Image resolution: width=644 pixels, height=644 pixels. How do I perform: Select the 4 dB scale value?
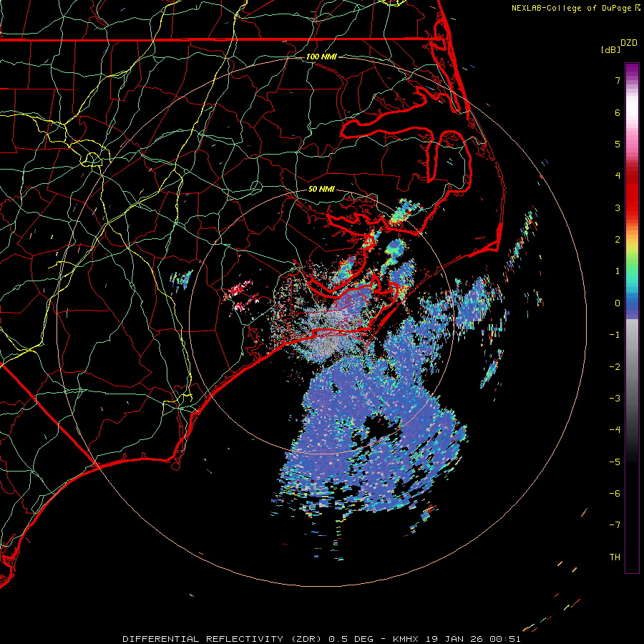[x=618, y=176]
